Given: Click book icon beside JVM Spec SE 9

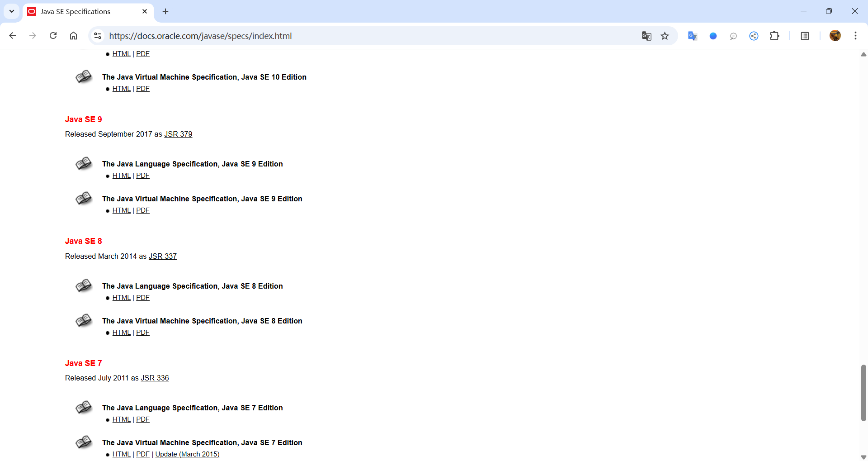Looking at the screenshot, I should (x=84, y=199).
